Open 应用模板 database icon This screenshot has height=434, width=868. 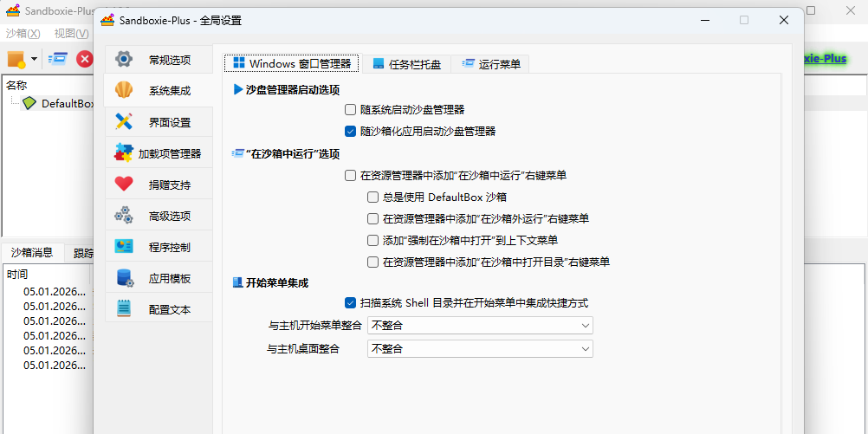[x=124, y=278]
